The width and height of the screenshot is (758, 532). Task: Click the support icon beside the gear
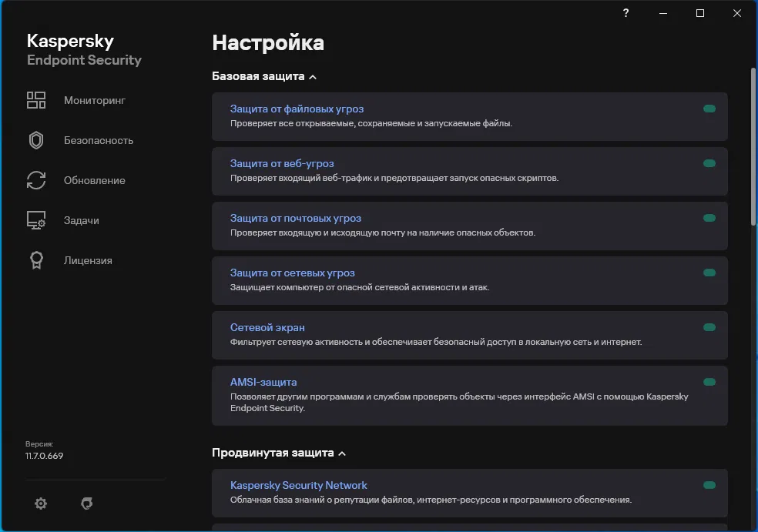pyautogui.click(x=87, y=504)
